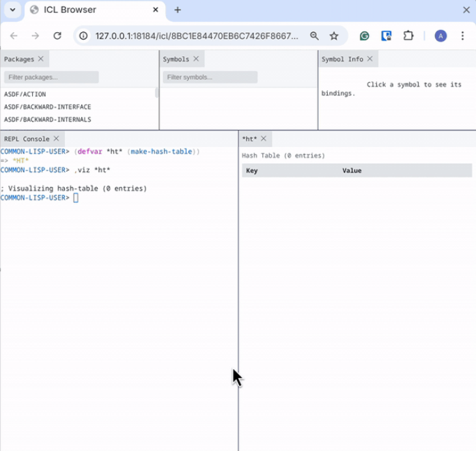This screenshot has width=476, height=451.
Task: Click the Grammarly extension icon
Action: [365, 36]
